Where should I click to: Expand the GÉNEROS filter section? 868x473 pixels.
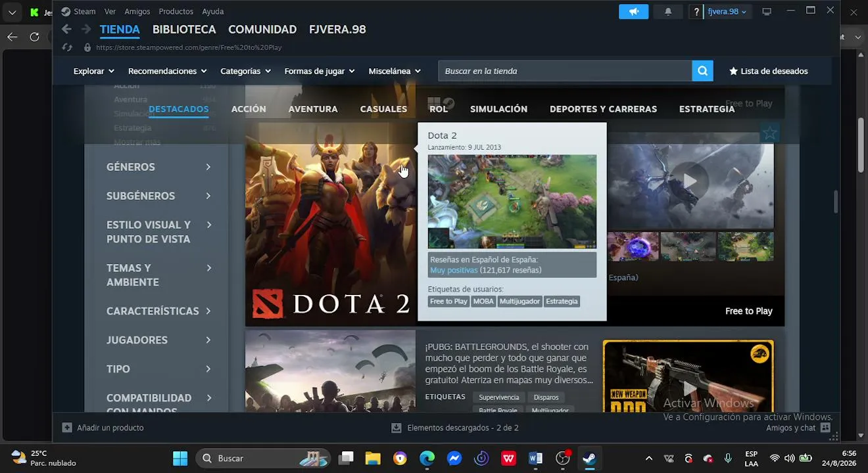point(158,167)
